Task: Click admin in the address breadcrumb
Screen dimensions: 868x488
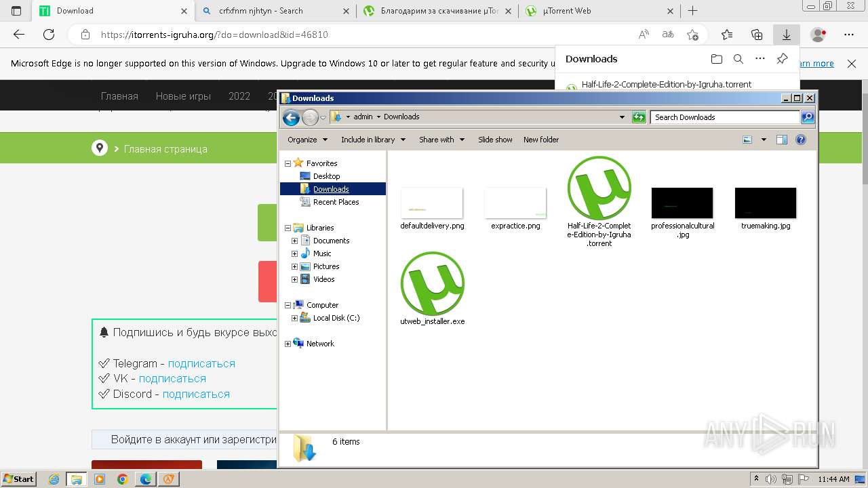Action: coord(363,117)
